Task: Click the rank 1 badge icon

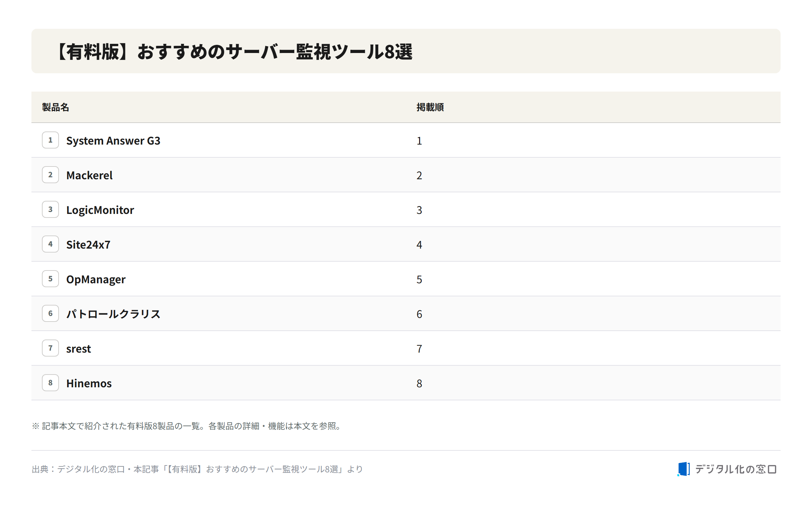Action: (x=50, y=140)
